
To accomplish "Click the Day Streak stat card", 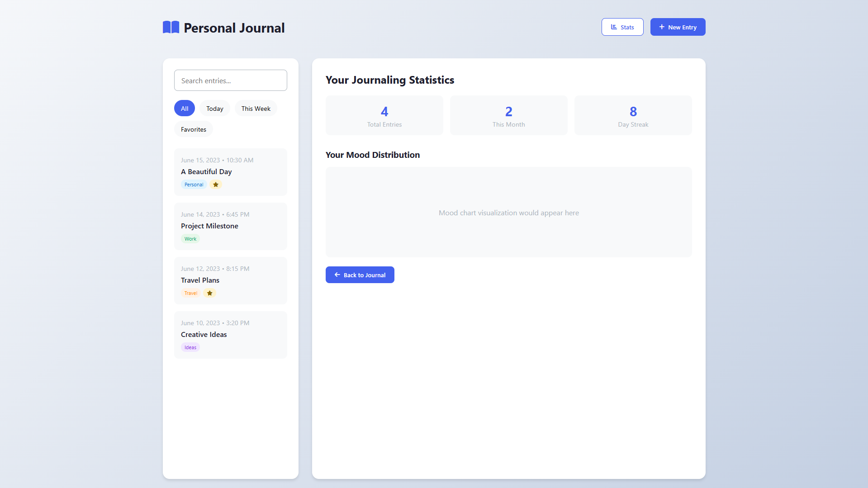I will [633, 115].
